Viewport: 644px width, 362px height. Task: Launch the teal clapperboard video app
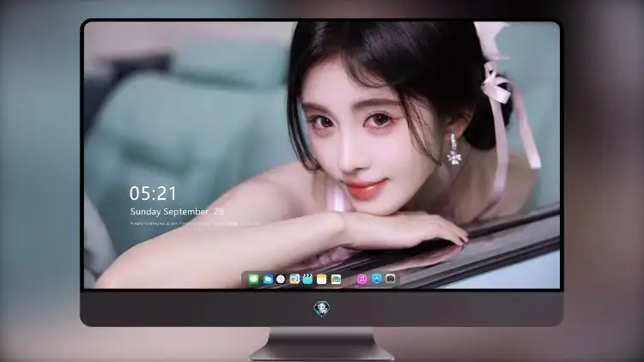pos(307,280)
